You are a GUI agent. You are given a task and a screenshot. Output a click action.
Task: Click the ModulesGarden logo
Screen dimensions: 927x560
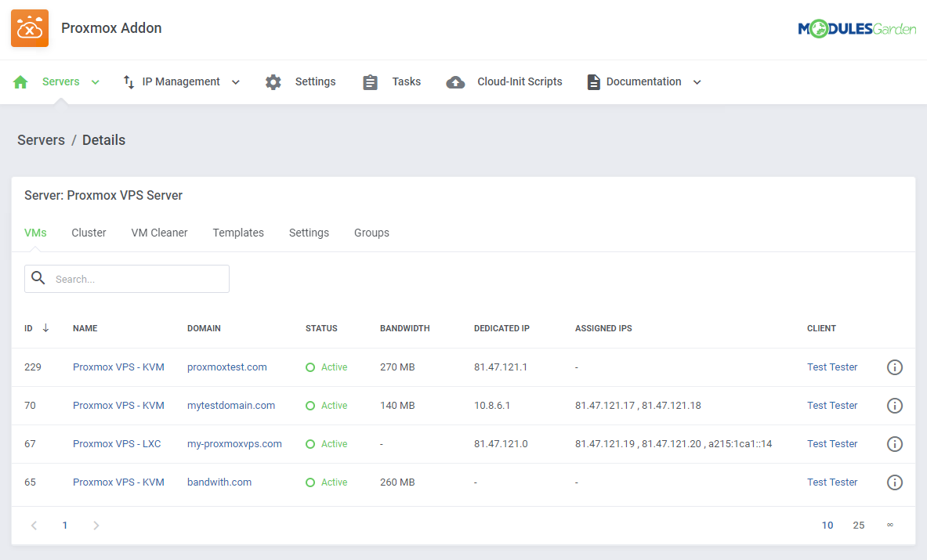(x=856, y=28)
